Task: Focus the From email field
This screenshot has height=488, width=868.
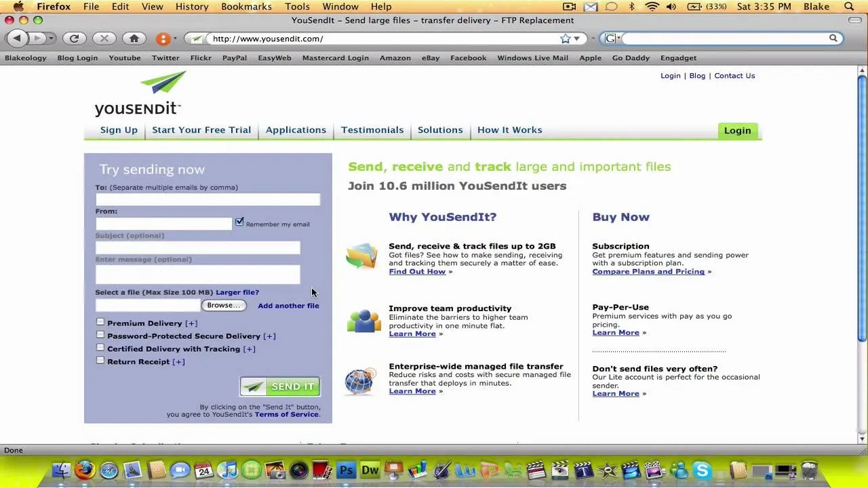Action: point(163,223)
